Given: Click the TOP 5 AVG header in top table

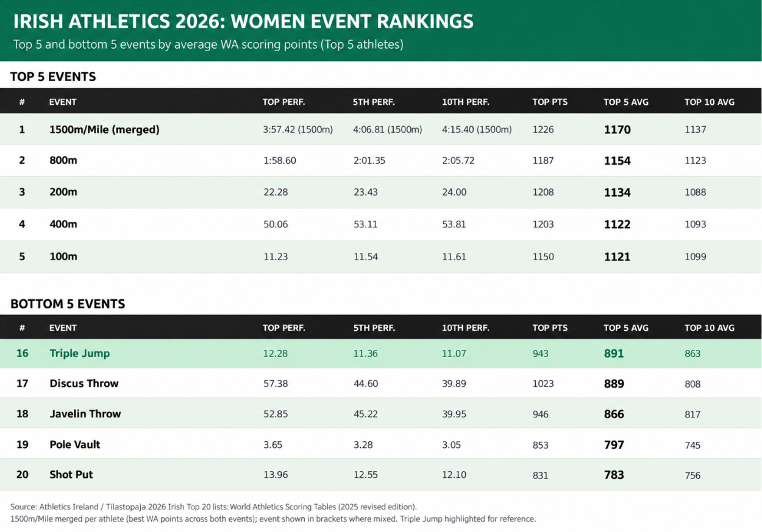Looking at the screenshot, I should click(626, 102).
